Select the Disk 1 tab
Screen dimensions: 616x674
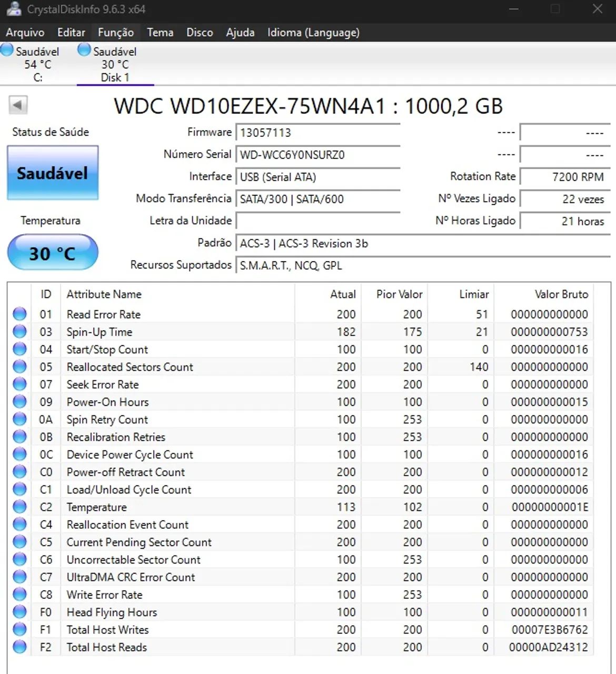115,64
